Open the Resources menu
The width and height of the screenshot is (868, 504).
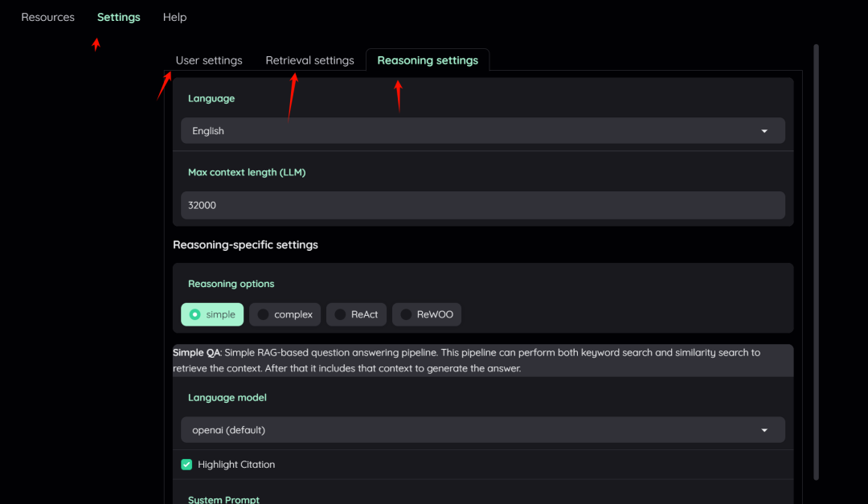[47, 17]
